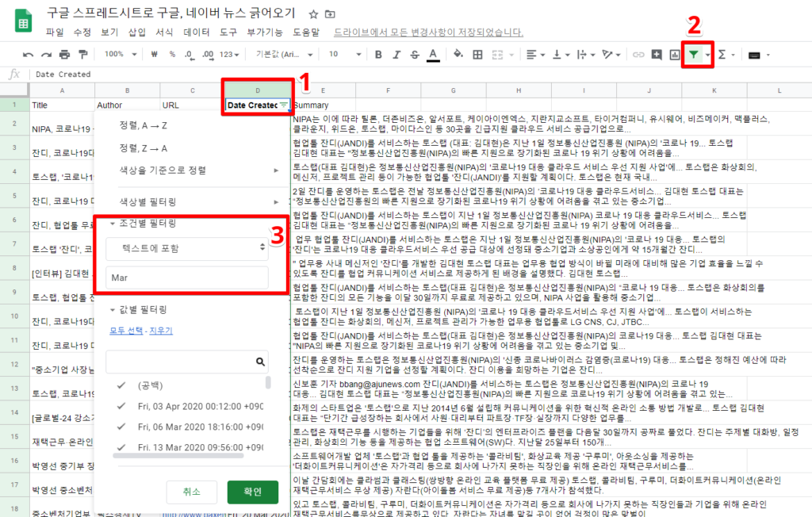Image resolution: width=812 pixels, height=517 pixels.
Task: Open 도움말 menu
Action: pos(306,33)
